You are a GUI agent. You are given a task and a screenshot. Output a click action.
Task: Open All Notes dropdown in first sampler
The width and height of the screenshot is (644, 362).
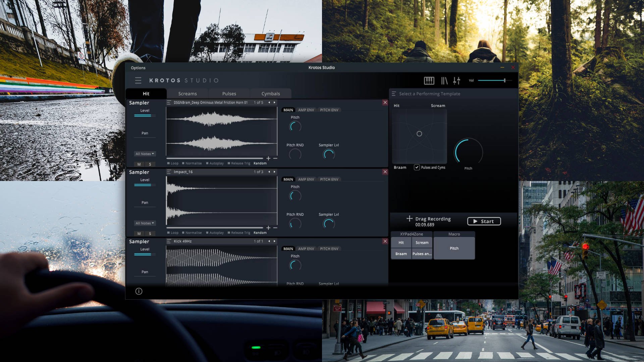[x=145, y=154]
